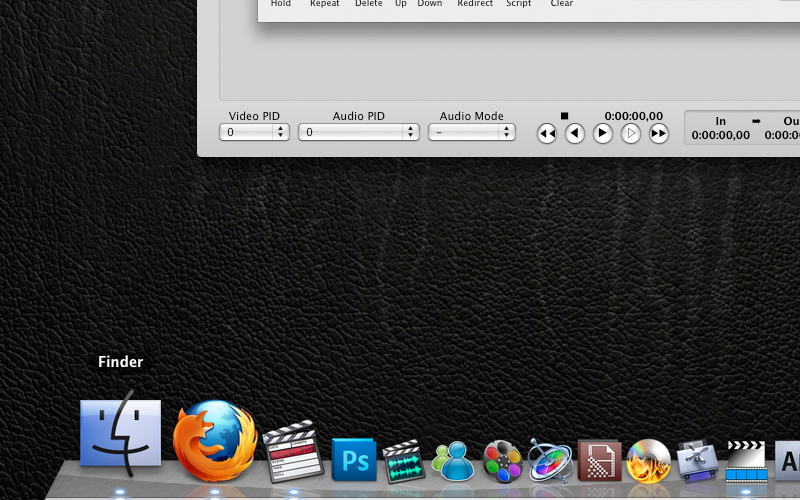
Task: Click the fast forward button
Action: 659,134
